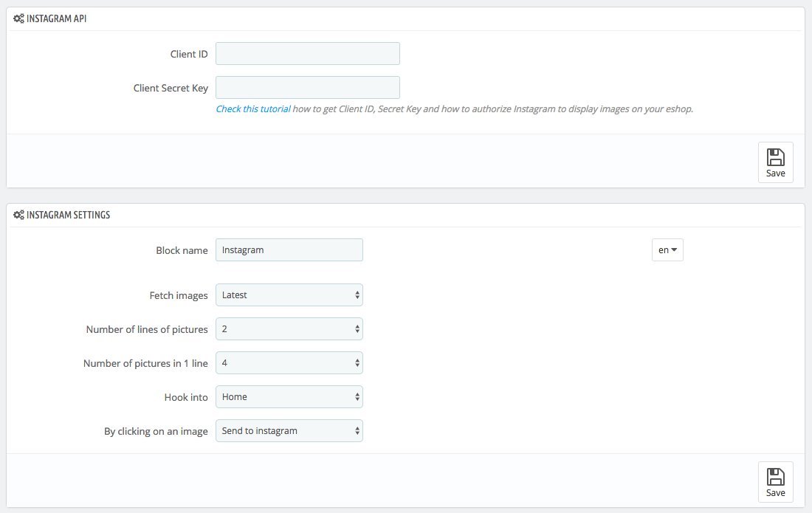Click the Block name text field
Viewport: 812px width, 513px height.
289,250
